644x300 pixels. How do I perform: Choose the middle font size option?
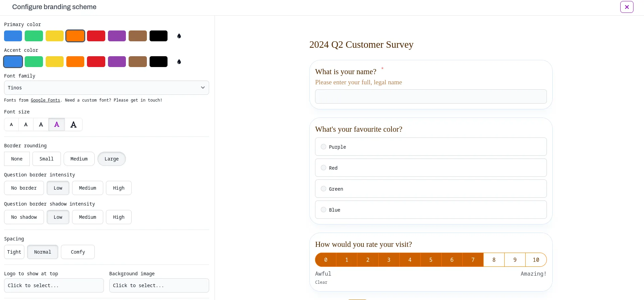point(41,125)
